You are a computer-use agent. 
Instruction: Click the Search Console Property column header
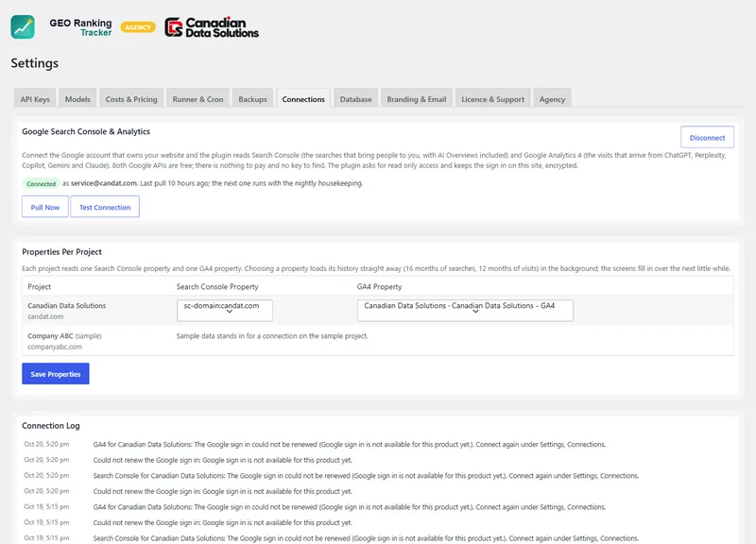pyautogui.click(x=217, y=287)
